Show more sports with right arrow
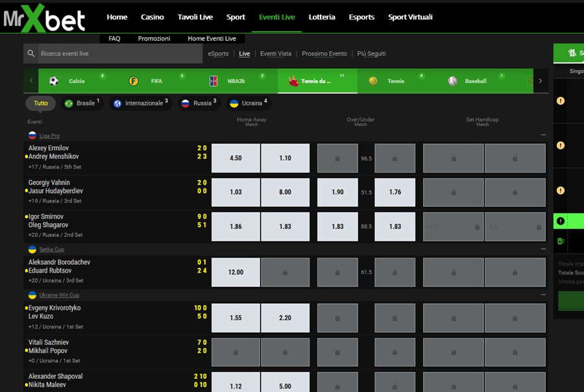The width and height of the screenshot is (584, 392). pyautogui.click(x=541, y=80)
